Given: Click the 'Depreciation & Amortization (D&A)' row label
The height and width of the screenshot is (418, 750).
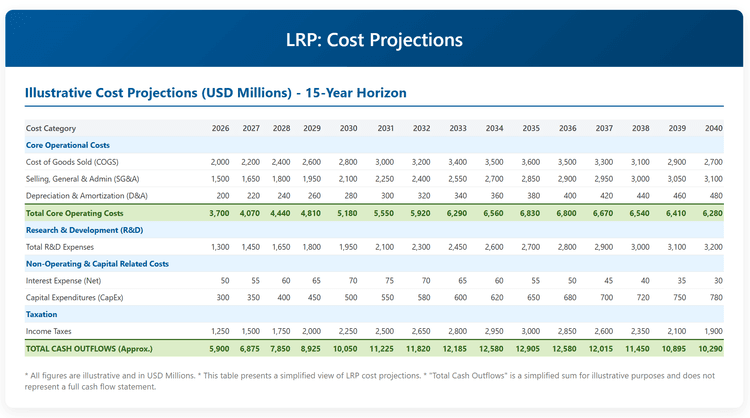Looking at the screenshot, I should [87, 196].
